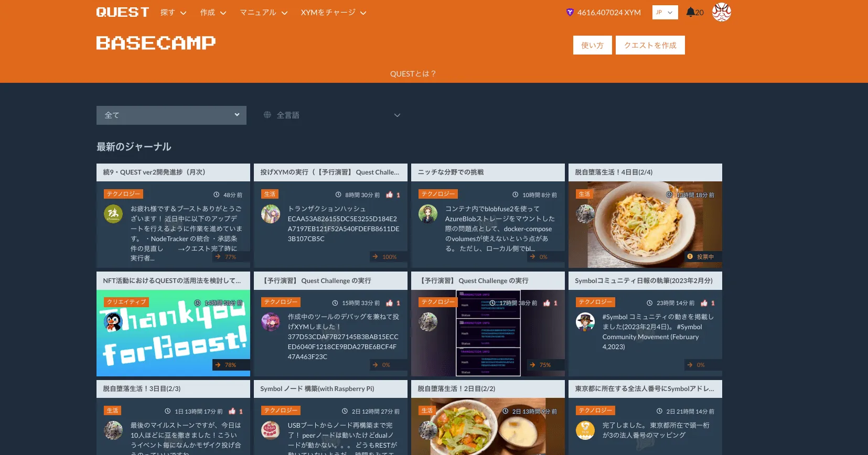Open the user profile avatar menu
The height and width of the screenshot is (455, 868).
(x=722, y=12)
